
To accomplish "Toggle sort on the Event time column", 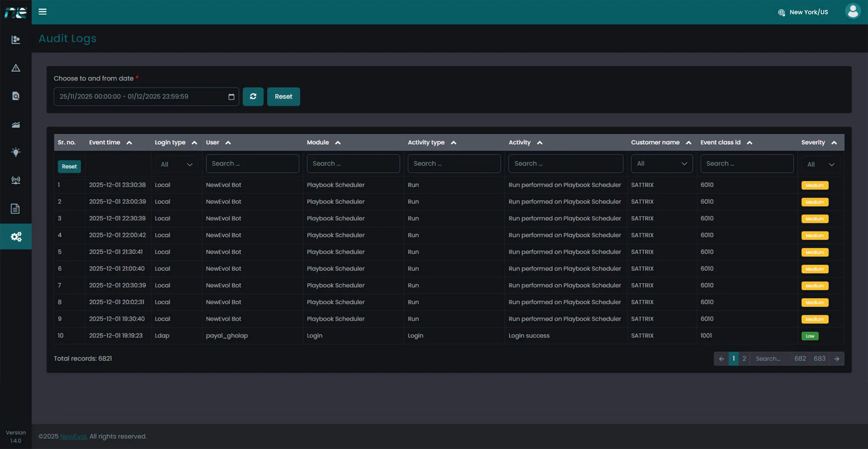I will (x=130, y=143).
